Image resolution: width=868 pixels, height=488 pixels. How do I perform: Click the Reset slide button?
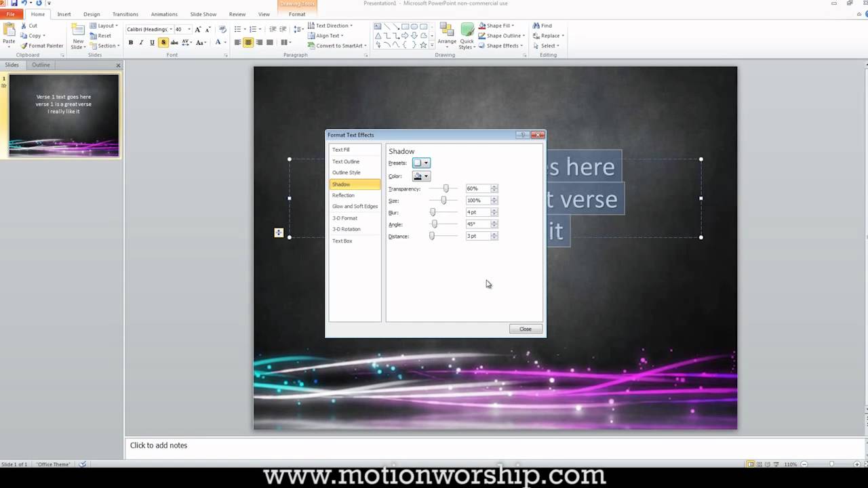pos(100,36)
